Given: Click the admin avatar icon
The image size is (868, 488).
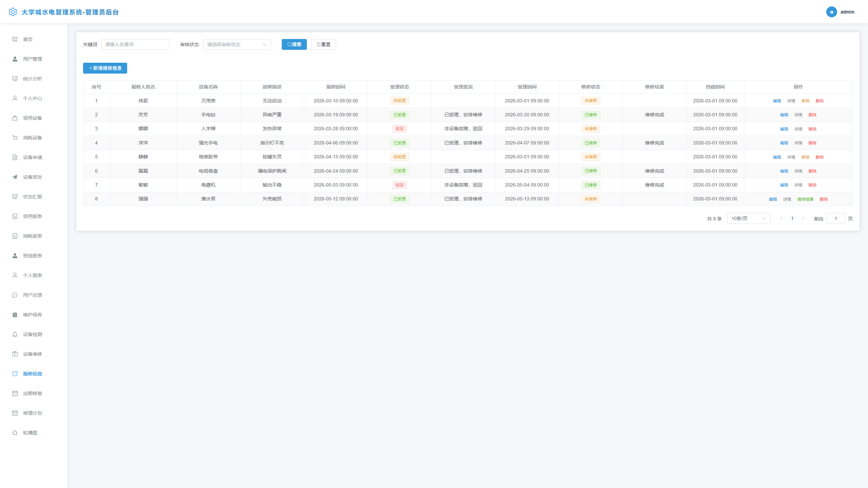Looking at the screenshot, I should [831, 12].
